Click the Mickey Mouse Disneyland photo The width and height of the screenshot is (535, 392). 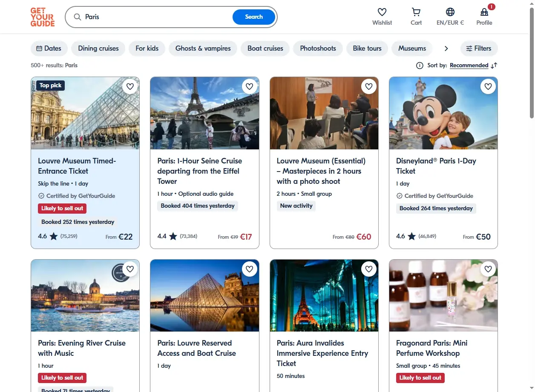pos(443,113)
